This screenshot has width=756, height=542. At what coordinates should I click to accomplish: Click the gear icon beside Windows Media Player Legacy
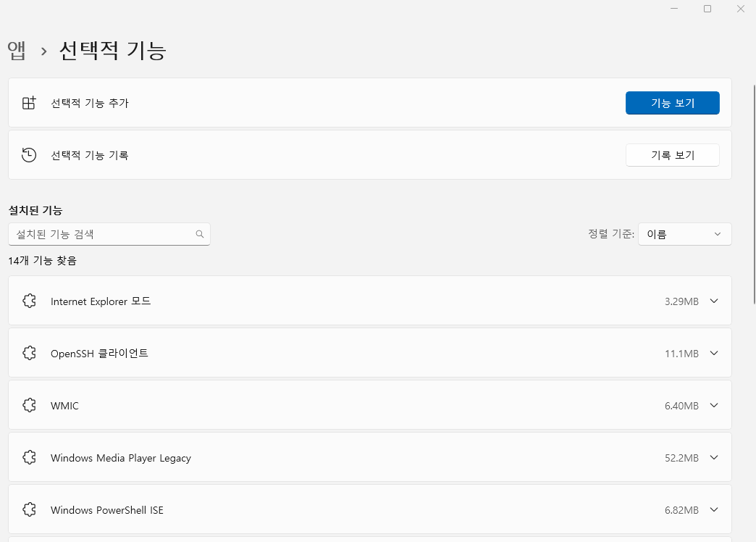29,457
